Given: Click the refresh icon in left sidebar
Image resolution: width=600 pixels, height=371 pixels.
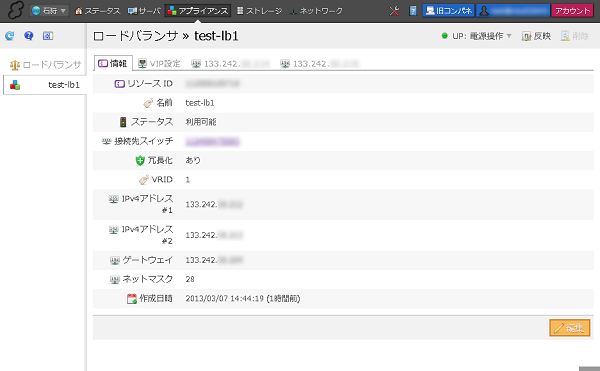Looking at the screenshot, I should [x=10, y=36].
